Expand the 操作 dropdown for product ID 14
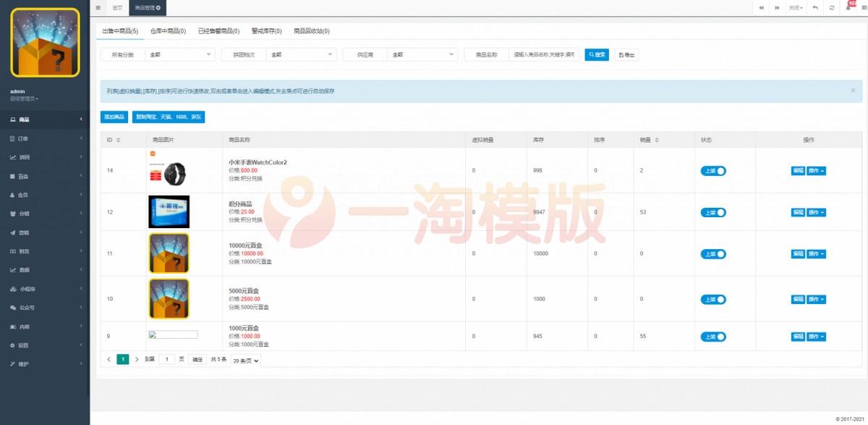Image resolution: width=868 pixels, height=425 pixels. (x=817, y=169)
